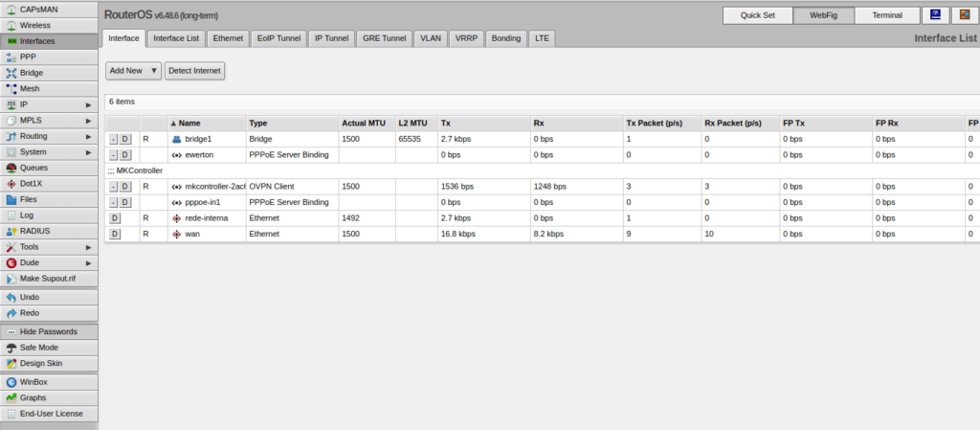Open the VLAN tab
This screenshot has width=980, height=430.
431,38
